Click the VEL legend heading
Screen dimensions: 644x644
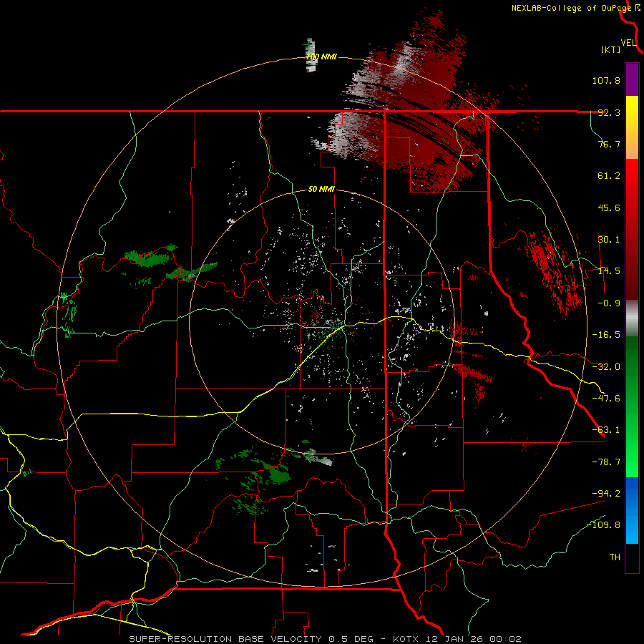tap(628, 43)
